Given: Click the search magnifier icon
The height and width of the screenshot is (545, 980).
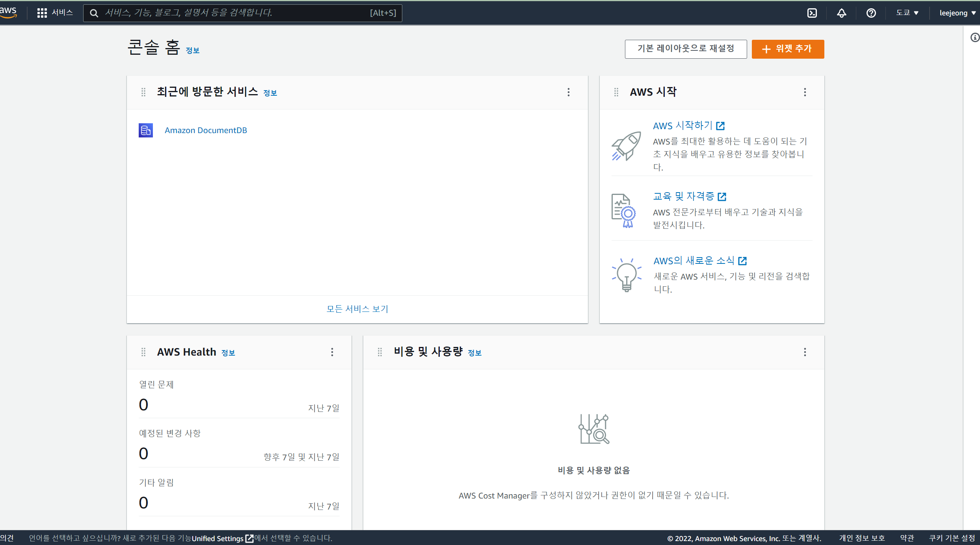Looking at the screenshot, I should (x=94, y=13).
